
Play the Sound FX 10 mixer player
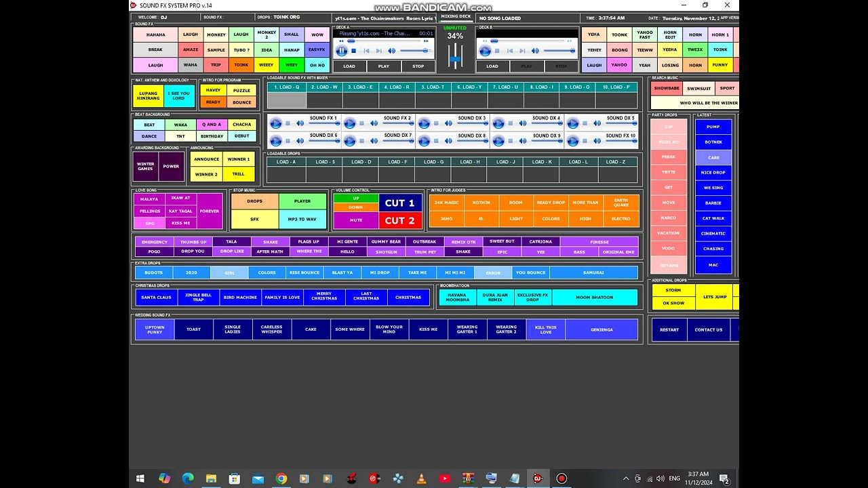pyautogui.click(x=573, y=140)
